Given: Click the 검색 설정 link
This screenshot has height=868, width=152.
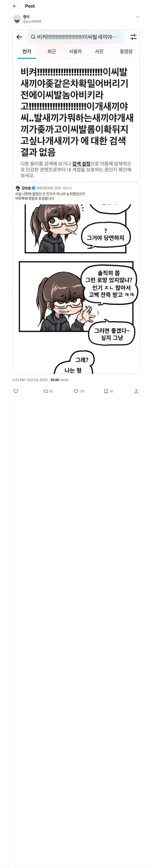Looking at the screenshot, I should (81, 164).
